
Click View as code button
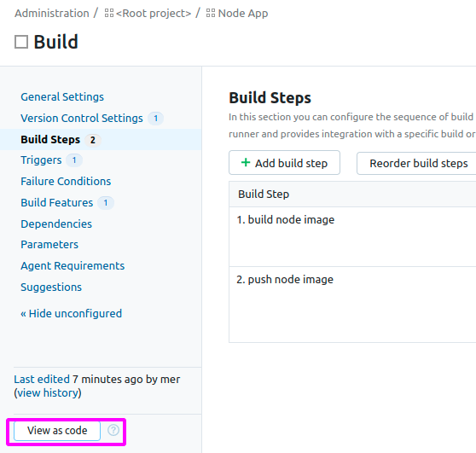[x=57, y=431]
